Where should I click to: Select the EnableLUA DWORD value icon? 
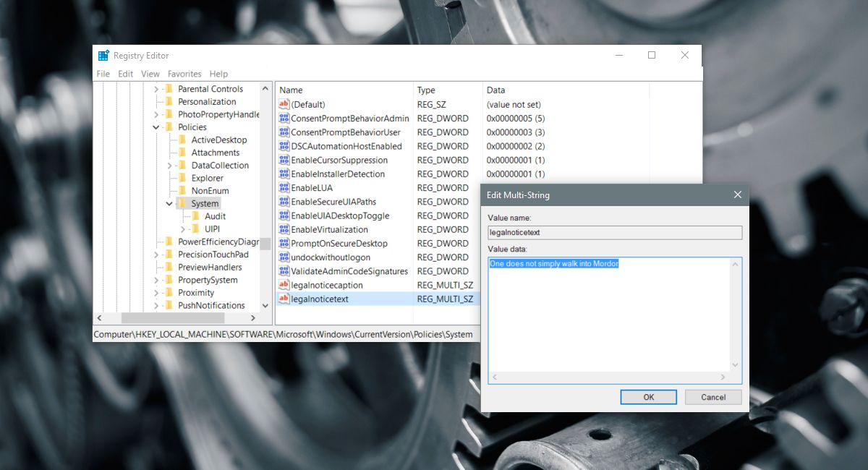point(284,187)
